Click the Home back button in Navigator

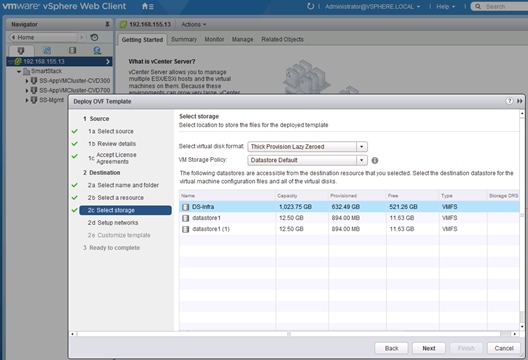pos(44,37)
